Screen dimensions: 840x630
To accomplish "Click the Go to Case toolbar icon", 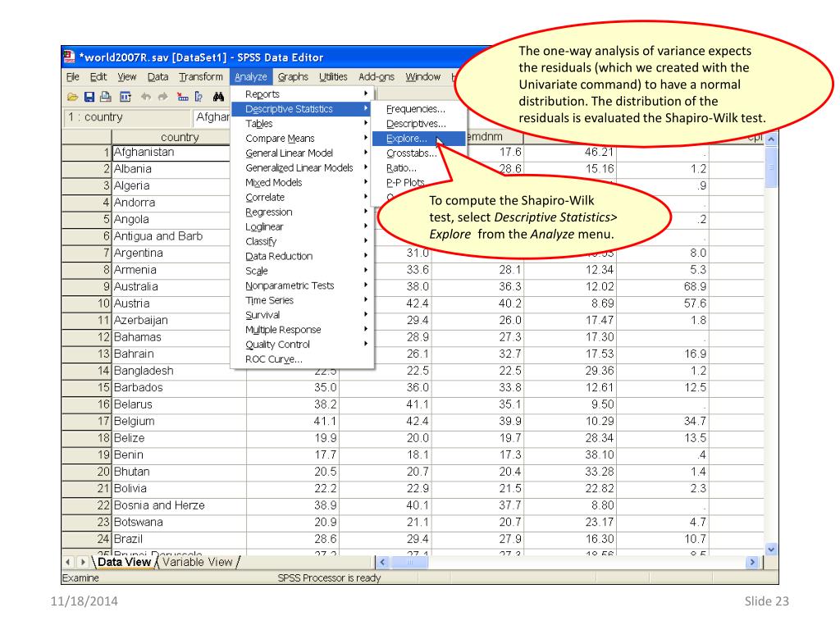I will (183, 97).
